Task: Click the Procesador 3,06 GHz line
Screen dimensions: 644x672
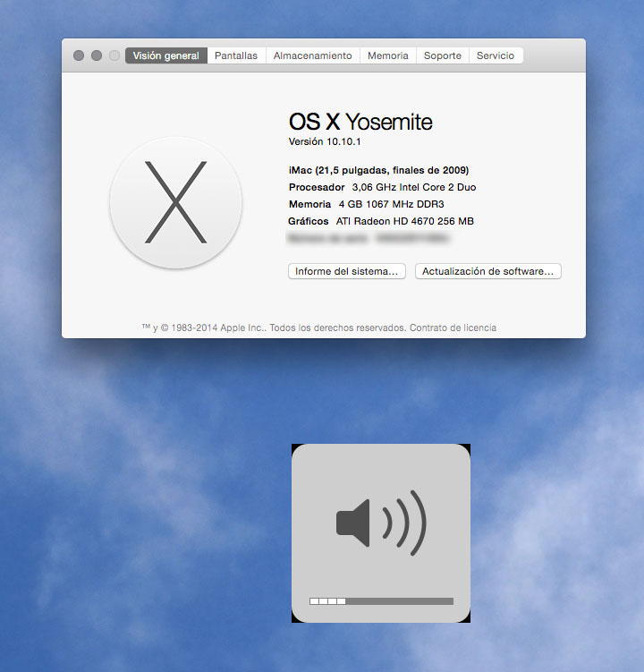Action: [382, 187]
